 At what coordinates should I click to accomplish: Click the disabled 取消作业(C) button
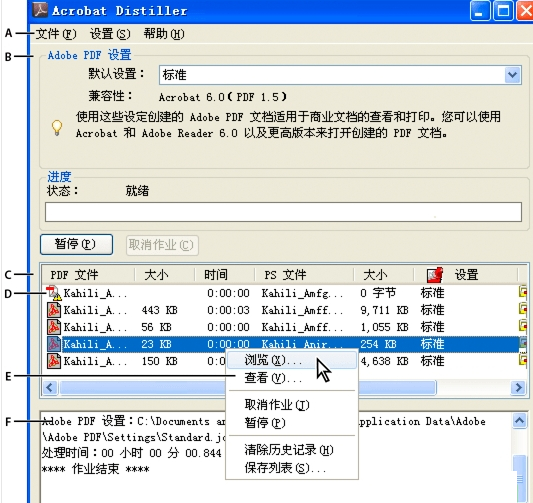click(x=162, y=245)
